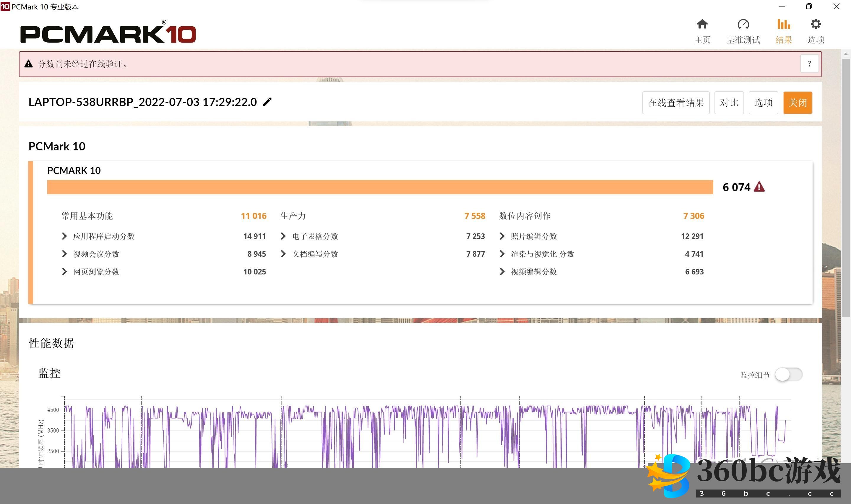Expand the 电子表格分数 chevron
Viewport: 851px width, 504px height.
[x=284, y=236]
